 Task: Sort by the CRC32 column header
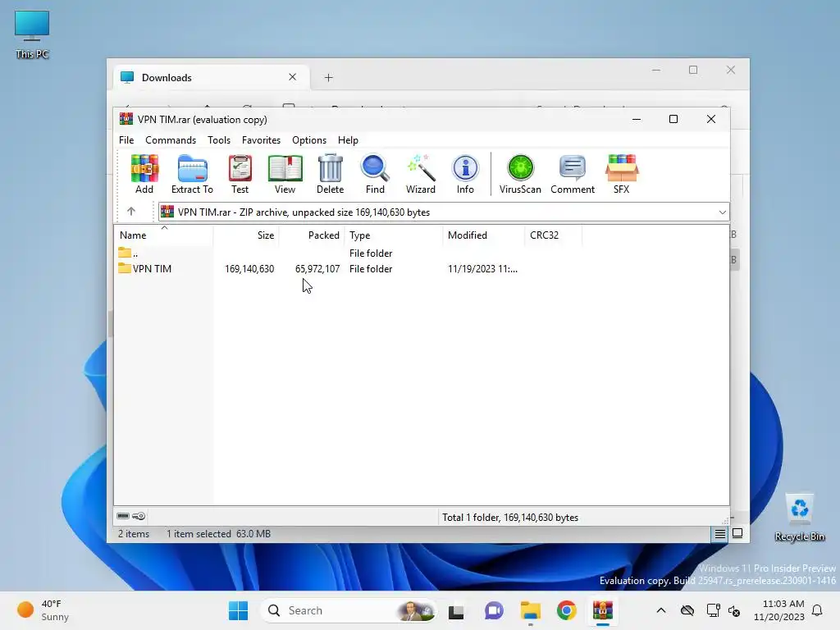coord(554,235)
